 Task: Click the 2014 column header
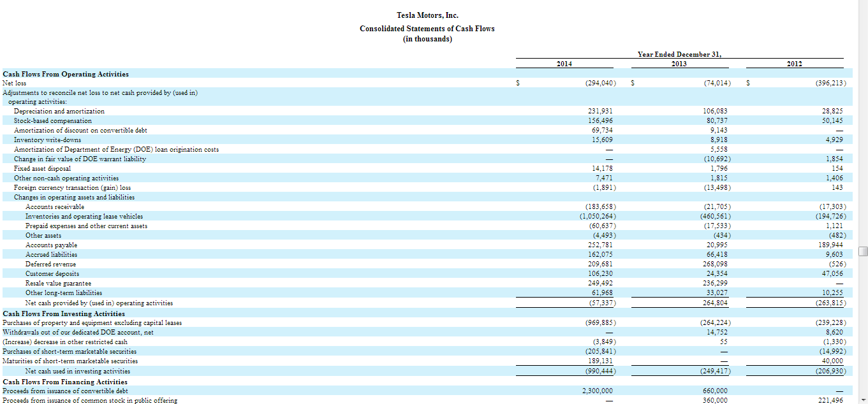(x=564, y=64)
